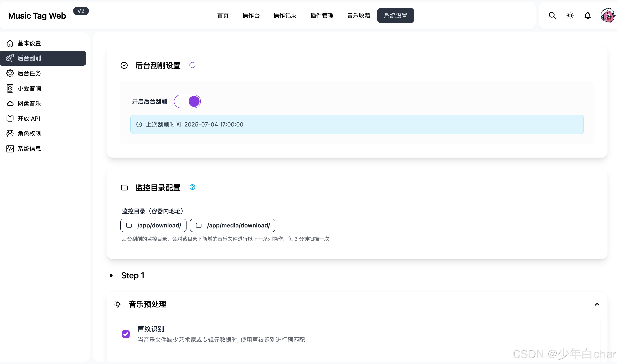Open 插件管理 navigation tab
617x364 pixels.
coord(322,15)
